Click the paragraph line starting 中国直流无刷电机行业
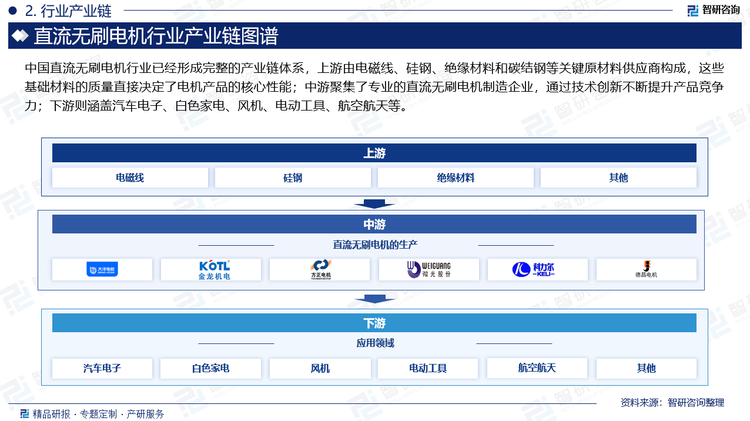Screen dimensions: 750x421 [x=375, y=68]
